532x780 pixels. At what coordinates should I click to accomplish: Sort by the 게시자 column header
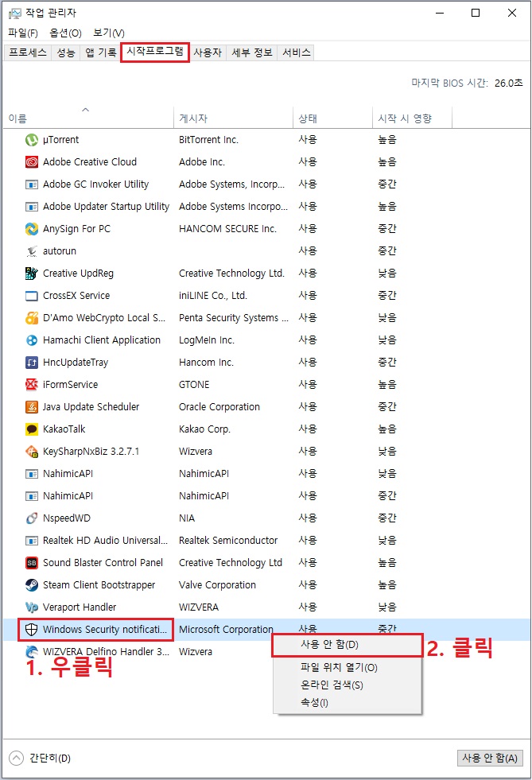[233, 118]
